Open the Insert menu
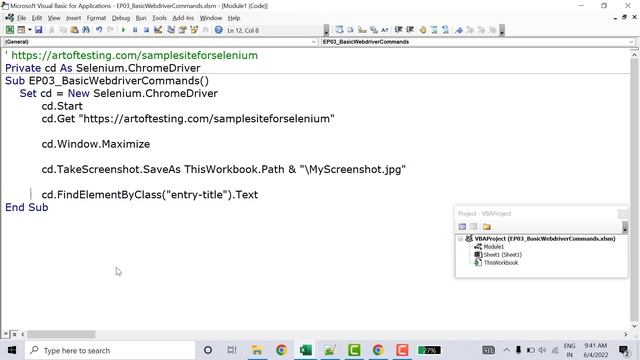 (73, 18)
